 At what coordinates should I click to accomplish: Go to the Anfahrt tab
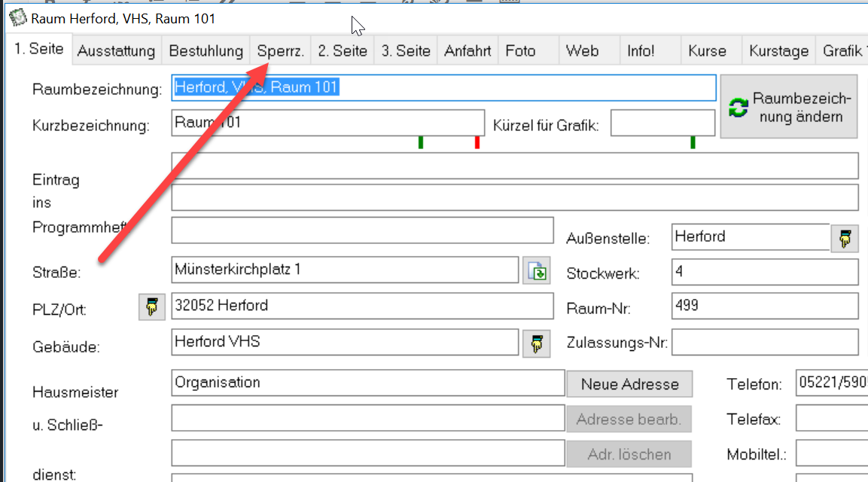coord(468,51)
